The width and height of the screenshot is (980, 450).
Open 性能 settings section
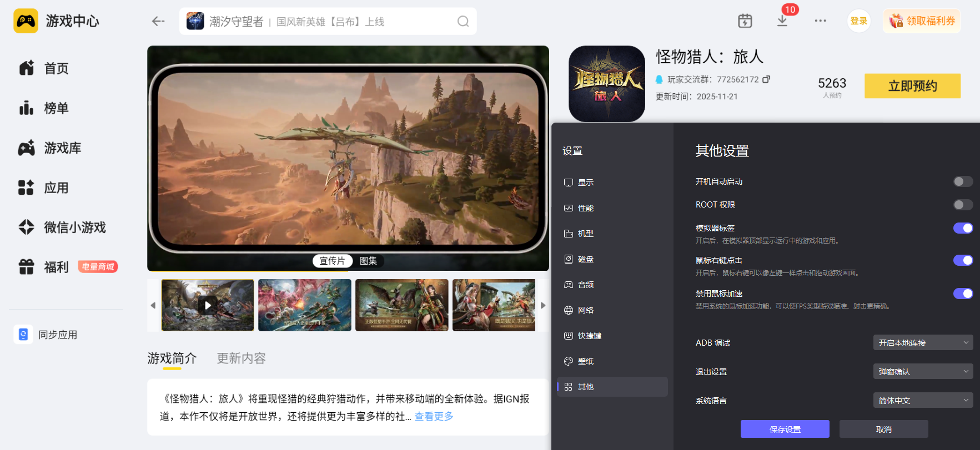612,208
